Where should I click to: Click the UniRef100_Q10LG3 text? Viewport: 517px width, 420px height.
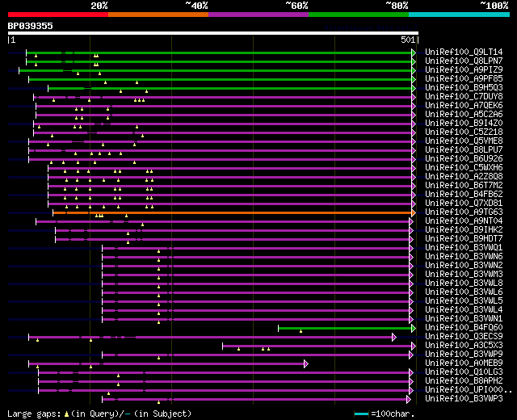point(464,372)
